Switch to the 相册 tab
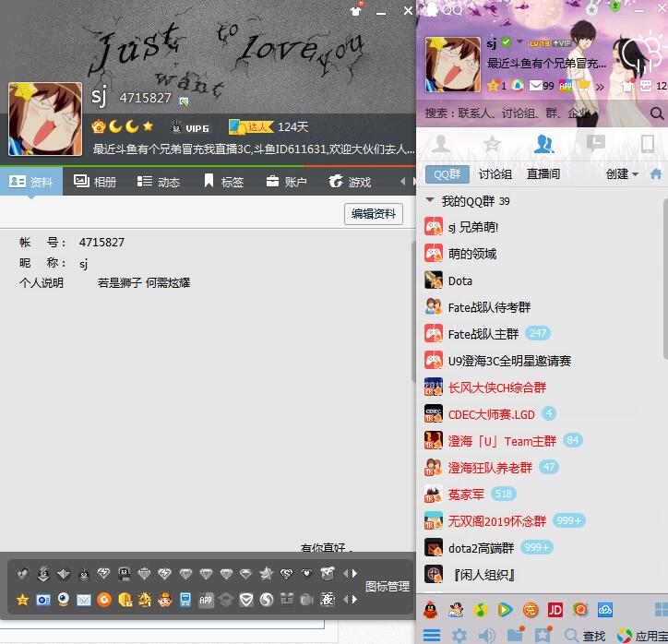 (x=95, y=182)
